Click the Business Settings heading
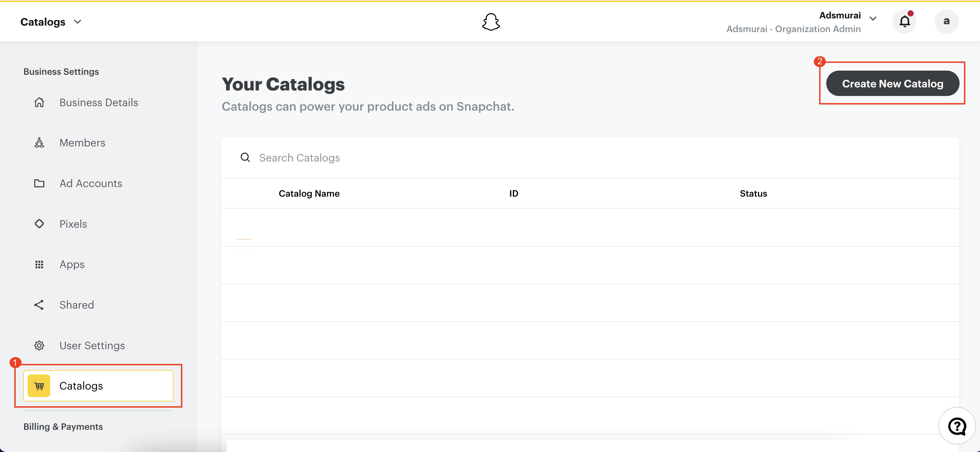 [x=61, y=72]
